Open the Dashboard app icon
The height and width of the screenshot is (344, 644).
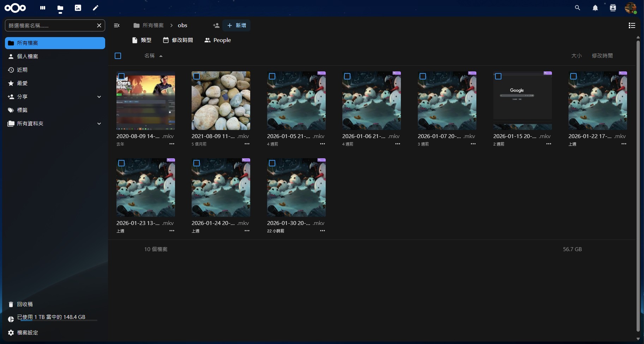click(x=43, y=8)
